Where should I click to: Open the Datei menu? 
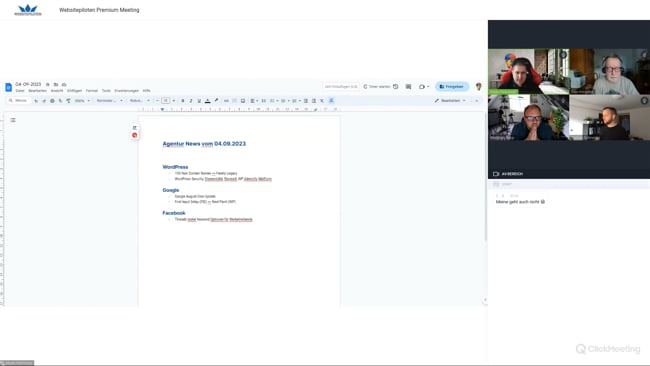pos(20,90)
